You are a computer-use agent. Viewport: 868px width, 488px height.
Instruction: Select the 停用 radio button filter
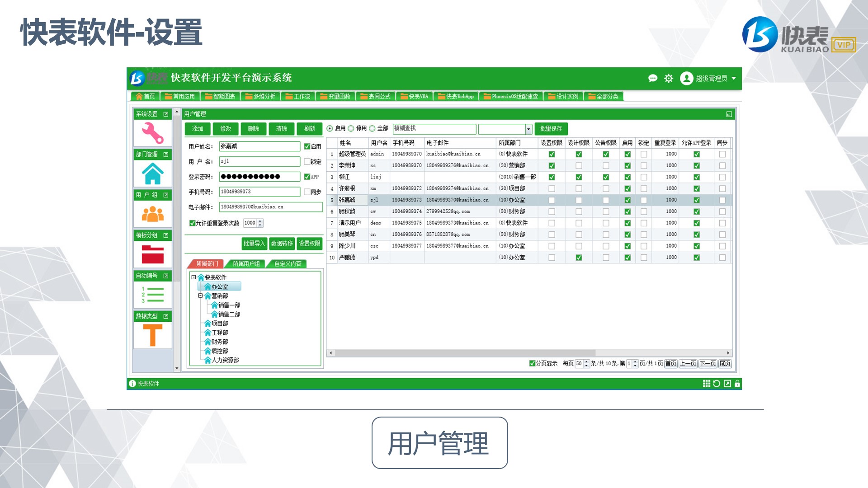pos(351,129)
